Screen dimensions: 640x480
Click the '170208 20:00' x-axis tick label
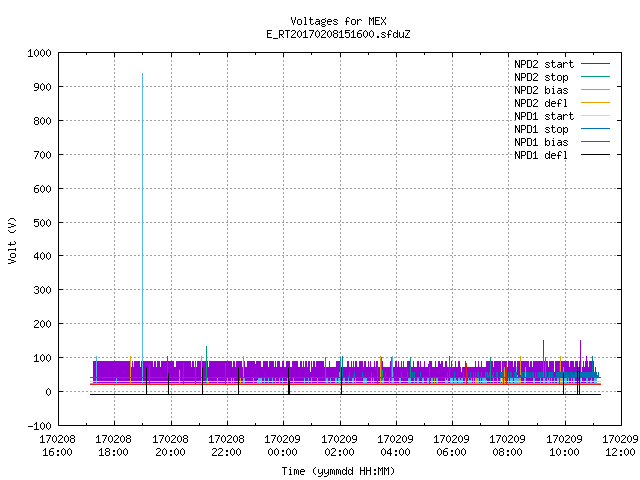171,446
